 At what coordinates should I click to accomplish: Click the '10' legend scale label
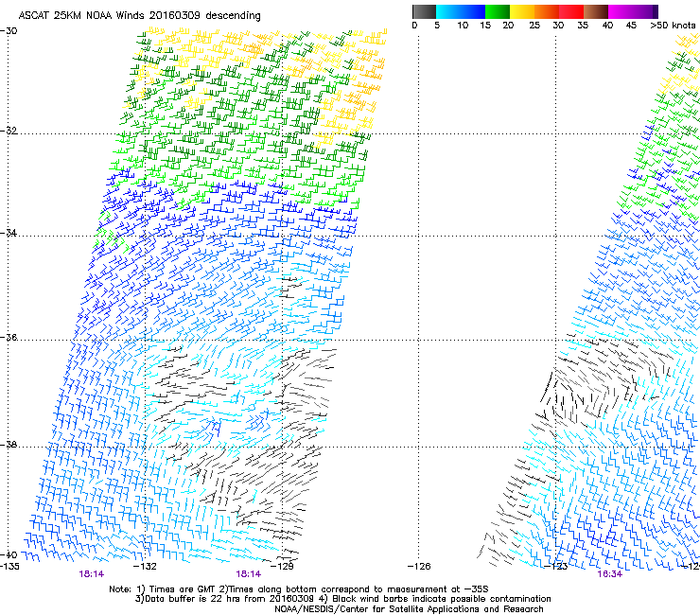[x=463, y=26]
